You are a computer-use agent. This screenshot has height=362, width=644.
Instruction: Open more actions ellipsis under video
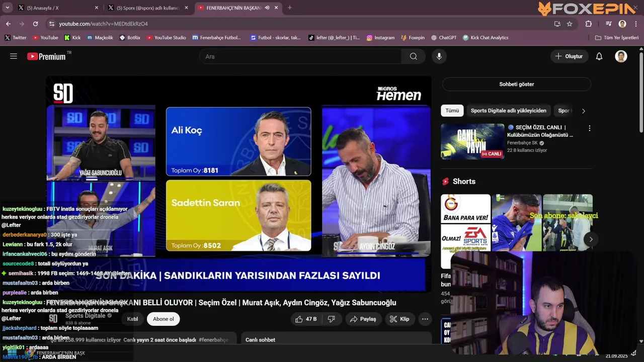coord(425,319)
